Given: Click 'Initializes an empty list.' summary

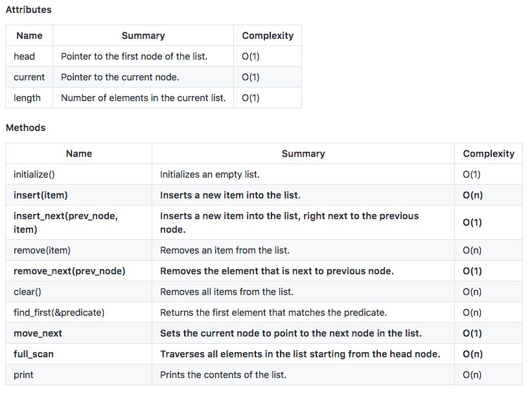Looking at the screenshot, I should tap(210, 174).
